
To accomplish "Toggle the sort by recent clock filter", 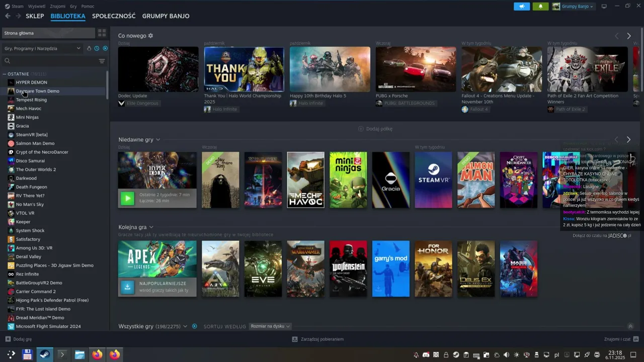I will coord(97,48).
